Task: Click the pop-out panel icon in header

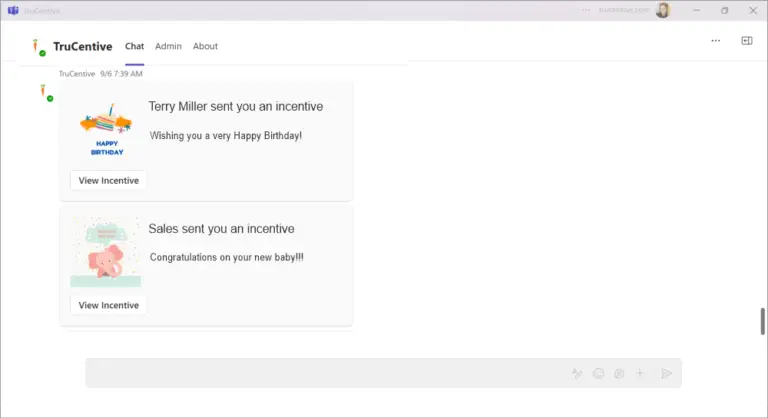Action: pos(746,41)
